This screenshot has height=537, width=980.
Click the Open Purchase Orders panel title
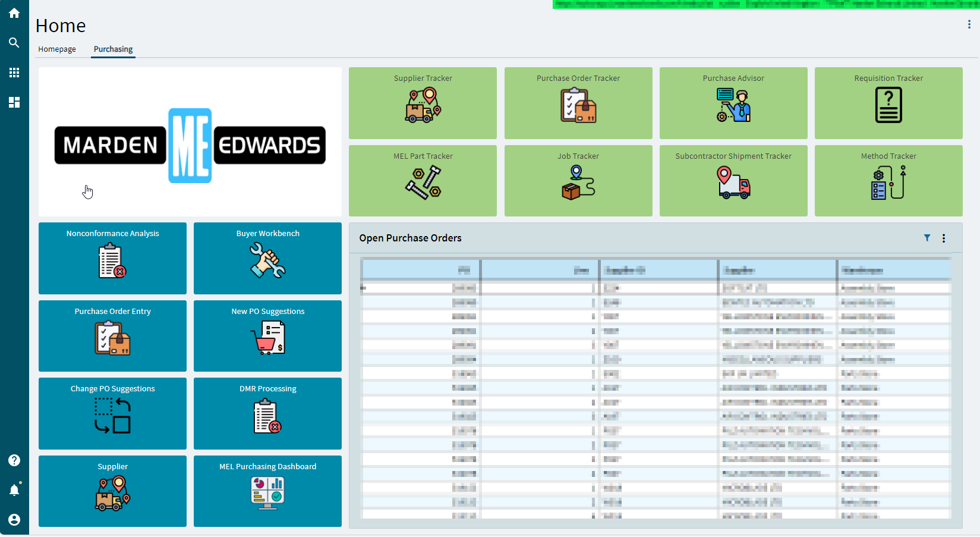tap(410, 238)
